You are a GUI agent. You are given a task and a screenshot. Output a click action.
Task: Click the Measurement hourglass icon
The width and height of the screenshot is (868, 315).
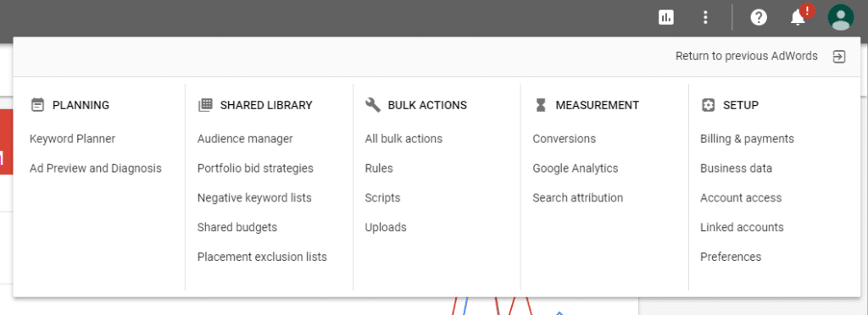[541, 105]
